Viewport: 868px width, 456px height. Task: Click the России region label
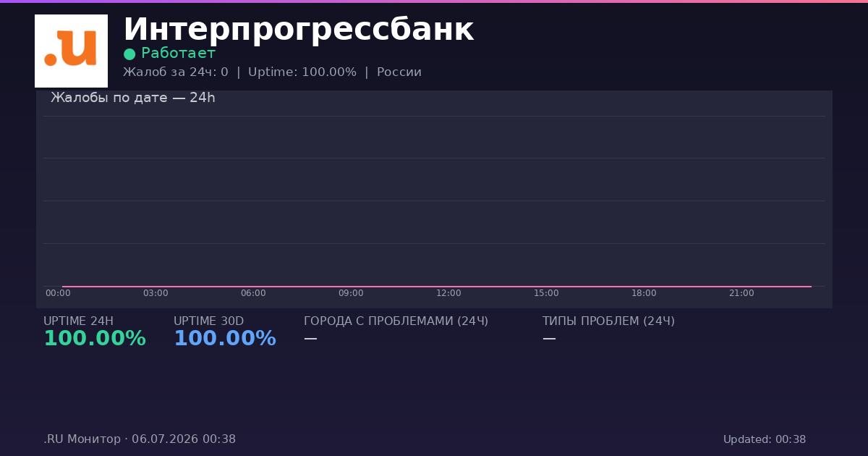point(399,72)
